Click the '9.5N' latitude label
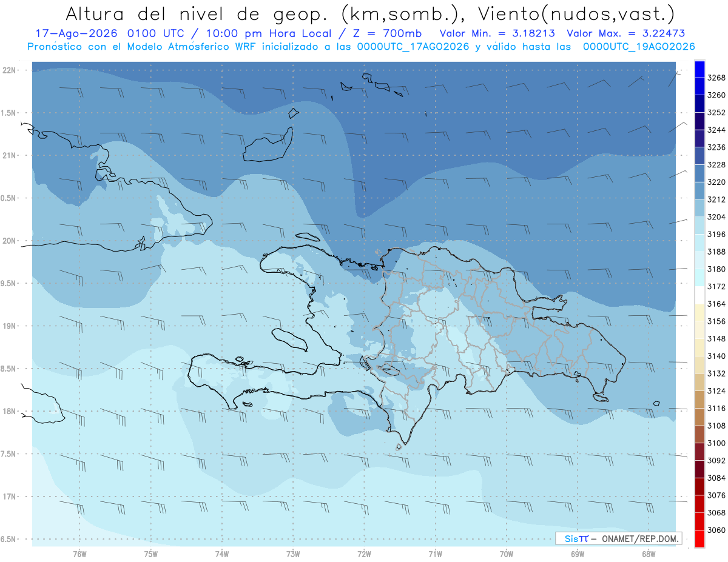The width and height of the screenshot is (728, 562). click(x=8, y=283)
